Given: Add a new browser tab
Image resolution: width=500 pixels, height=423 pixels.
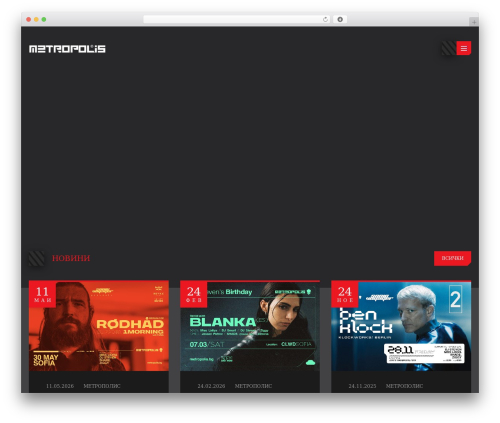Looking at the screenshot, I should [x=474, y=22].
